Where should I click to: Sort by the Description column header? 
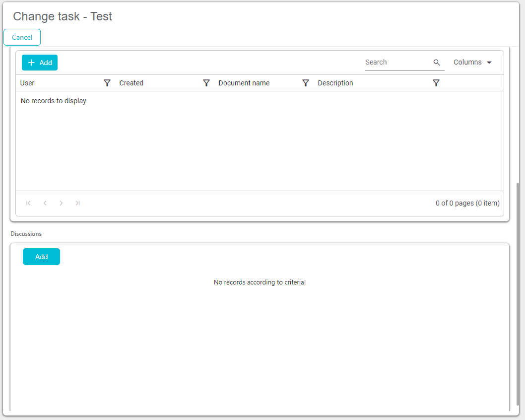pyautogui.click(x=335, y=83)
